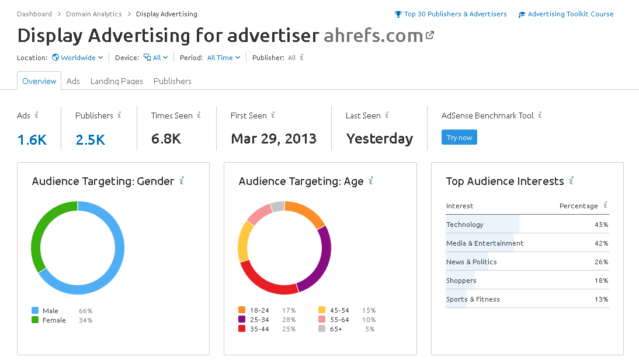Click the globe icon next to Worldwide
The height and width of the screenshot is (364, 639).
point(55,57)
